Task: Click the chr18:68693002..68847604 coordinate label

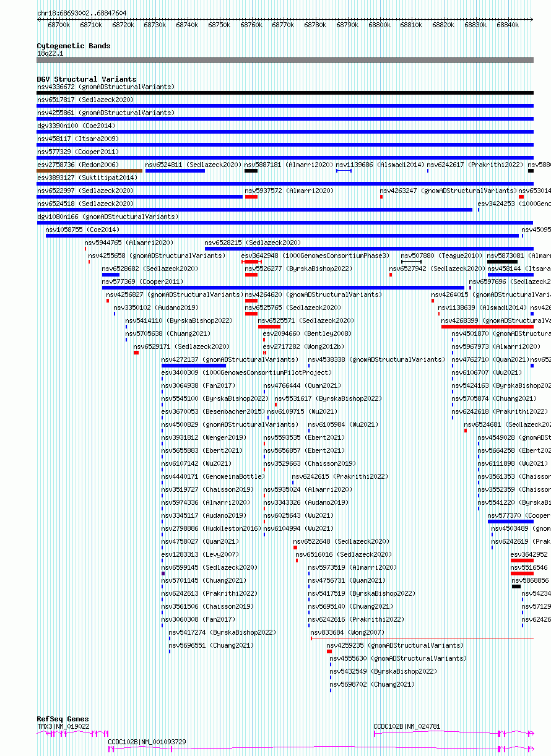Action: click(82, 13)
